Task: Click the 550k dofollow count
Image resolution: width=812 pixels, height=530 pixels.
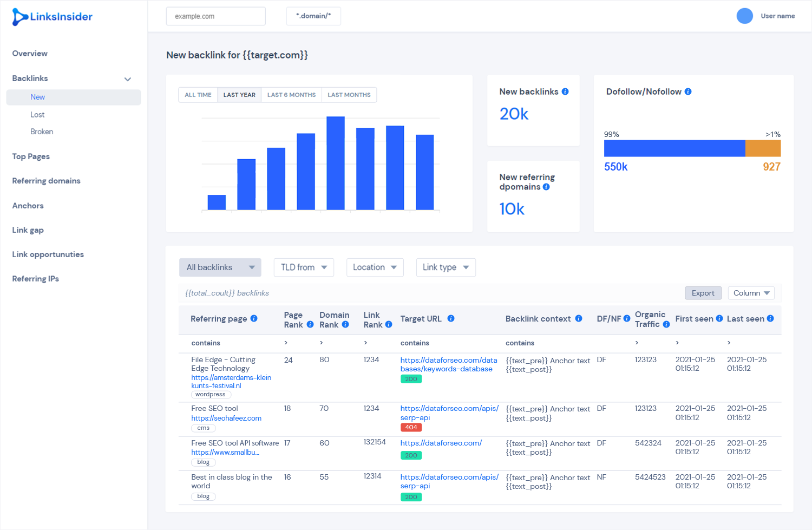Action: tap(616, 167)
